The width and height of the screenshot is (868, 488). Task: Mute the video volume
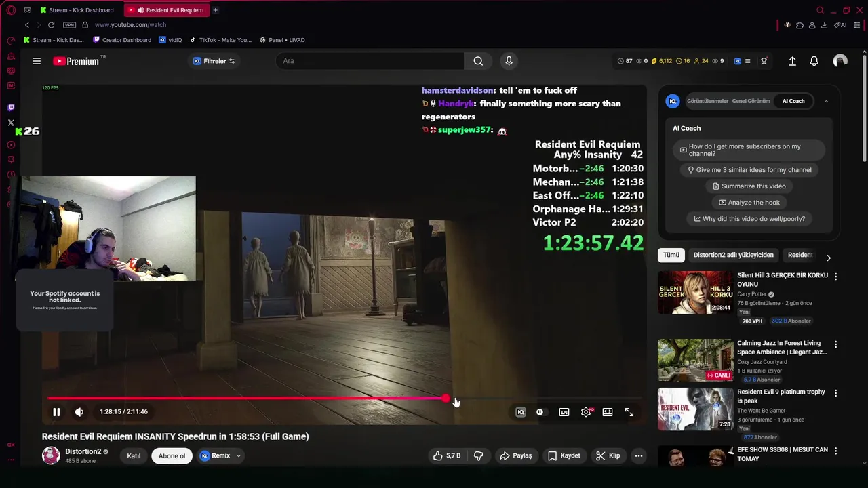pos(79,411)
